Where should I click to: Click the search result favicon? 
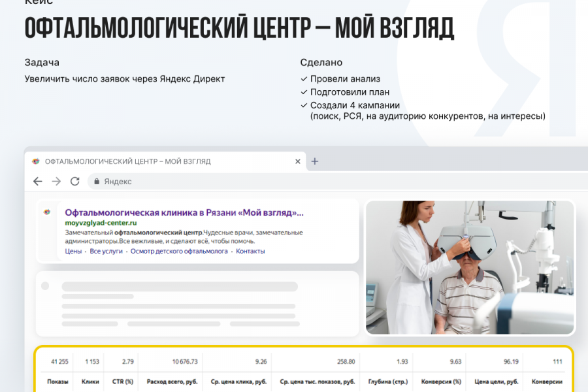(47, 212)
